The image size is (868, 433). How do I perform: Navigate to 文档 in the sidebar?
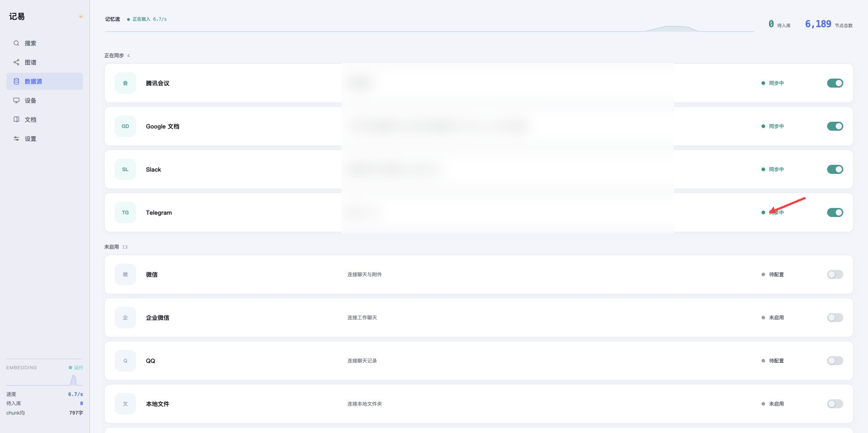(44, 119)
